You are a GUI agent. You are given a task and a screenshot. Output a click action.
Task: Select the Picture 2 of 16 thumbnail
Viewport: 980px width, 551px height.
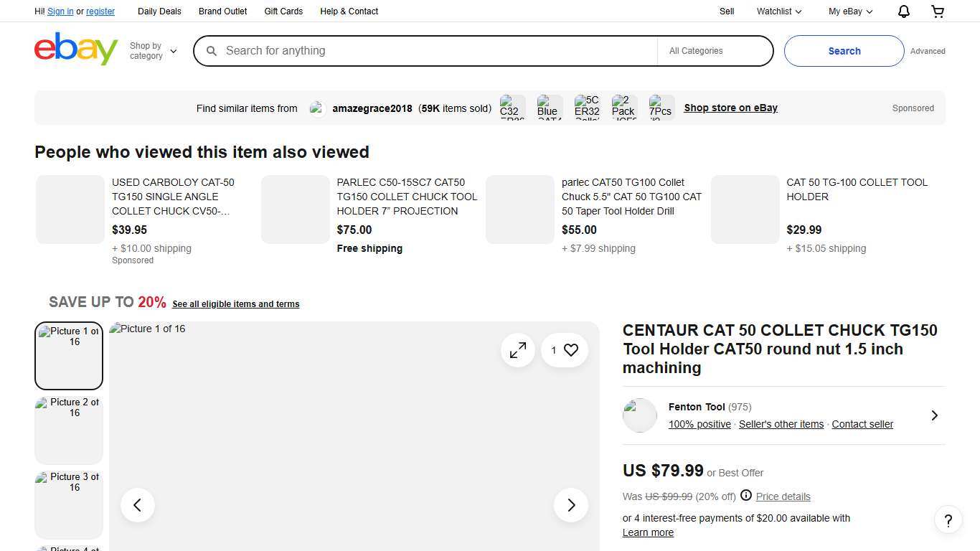tap(68, 429)
